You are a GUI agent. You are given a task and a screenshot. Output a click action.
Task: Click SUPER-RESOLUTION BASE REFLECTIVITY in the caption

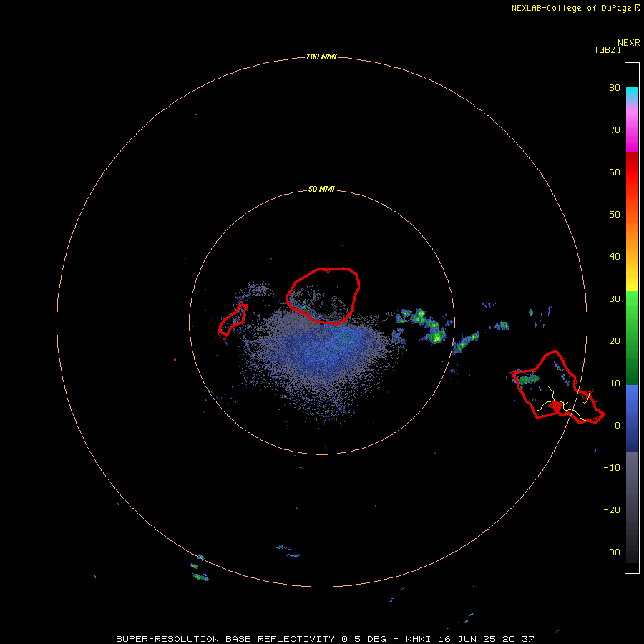[x=225, y=639]
